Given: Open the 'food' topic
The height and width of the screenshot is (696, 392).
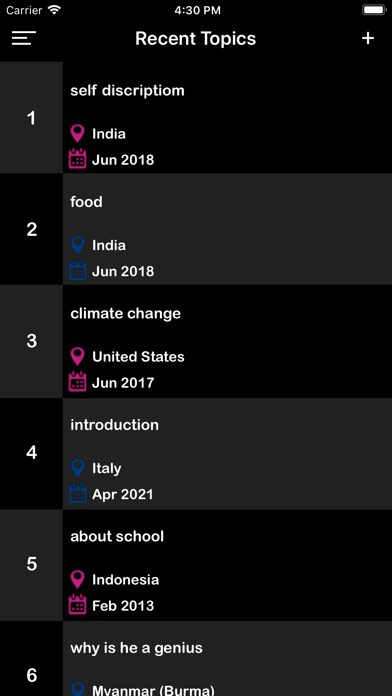Looking at the screenshot, I should (x=227, y=229).
